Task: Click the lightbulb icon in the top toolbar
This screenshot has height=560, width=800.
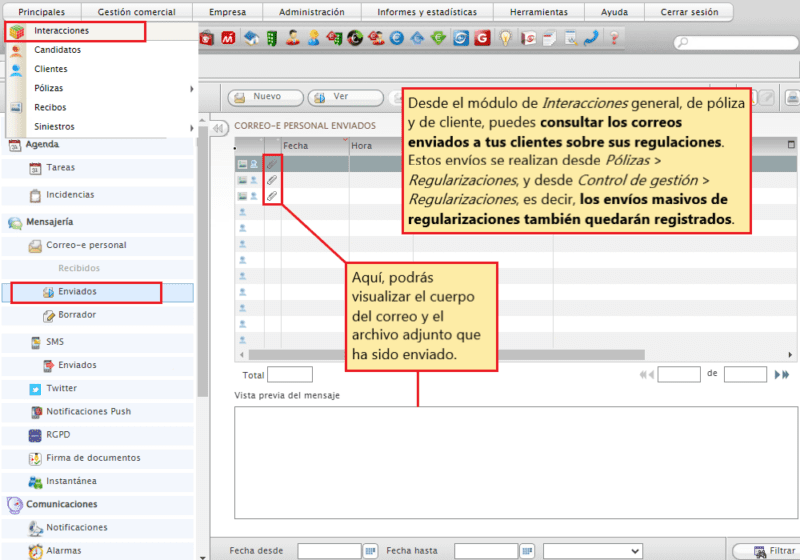Action: [x=506, y=38]
